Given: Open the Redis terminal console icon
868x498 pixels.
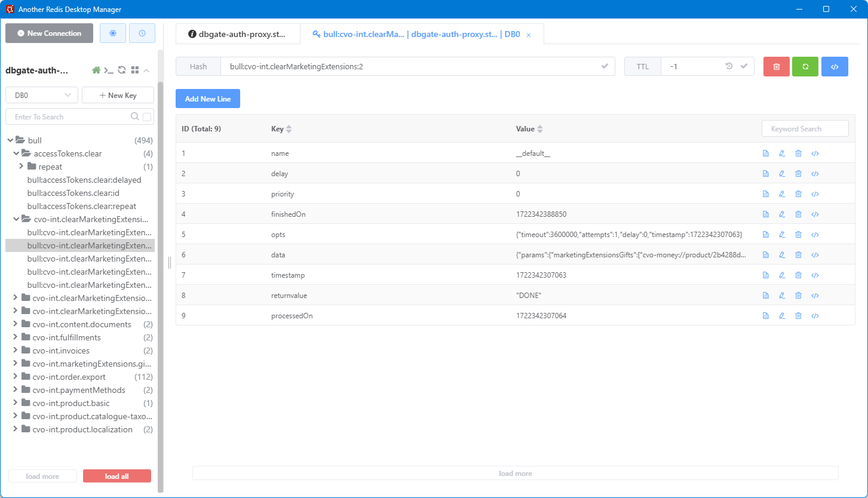Looking at the screenshot, I should [109, 70].
